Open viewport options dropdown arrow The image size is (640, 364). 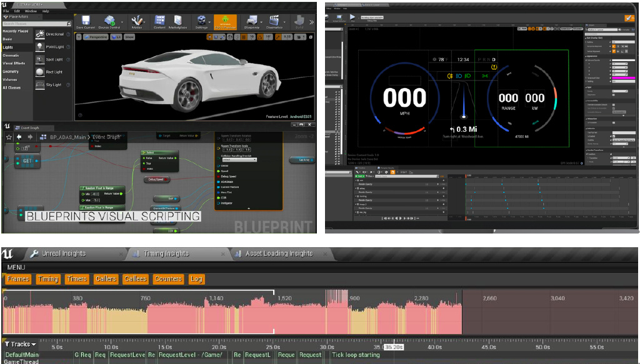click(78, 37)
